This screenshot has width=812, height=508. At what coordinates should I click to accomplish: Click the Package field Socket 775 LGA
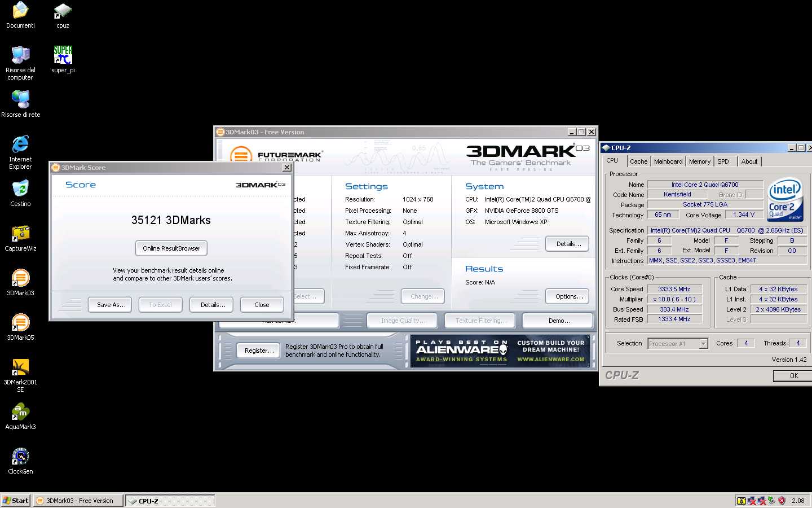(705, 204)
